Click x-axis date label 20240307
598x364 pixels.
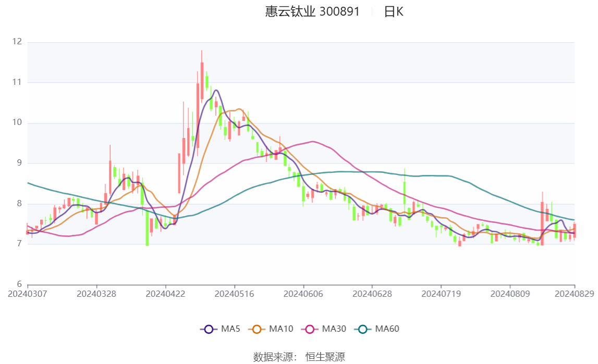(x=28, y=294)
